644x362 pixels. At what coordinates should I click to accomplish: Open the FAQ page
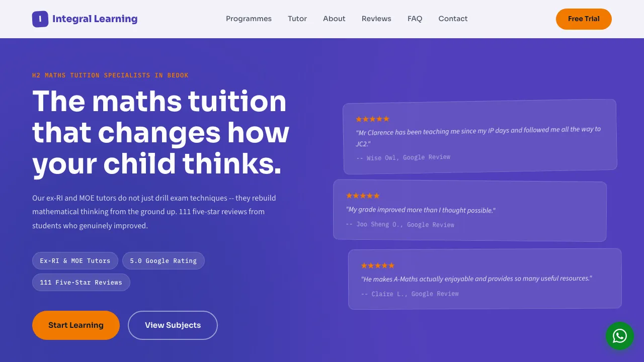pyautogui.click(x=415, y=19)
